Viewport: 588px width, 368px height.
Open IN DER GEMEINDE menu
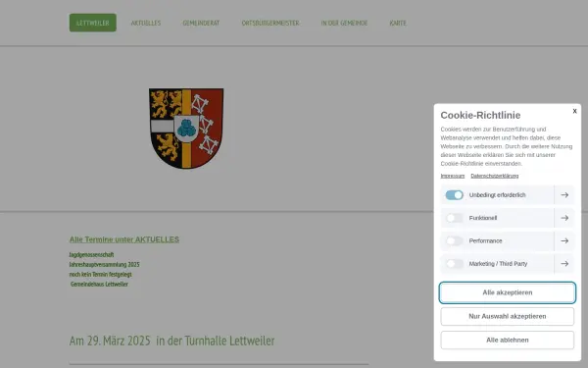click(344, 23)
